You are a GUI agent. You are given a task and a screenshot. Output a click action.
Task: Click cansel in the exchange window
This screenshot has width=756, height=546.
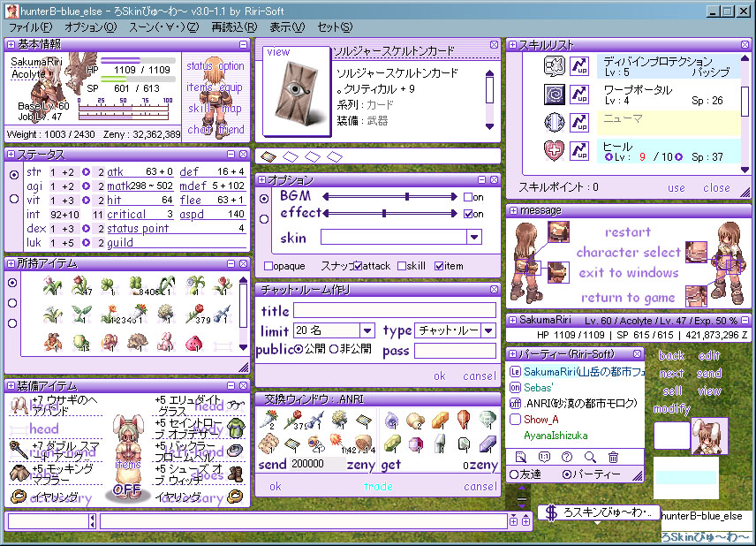click(x=480, y=486)
